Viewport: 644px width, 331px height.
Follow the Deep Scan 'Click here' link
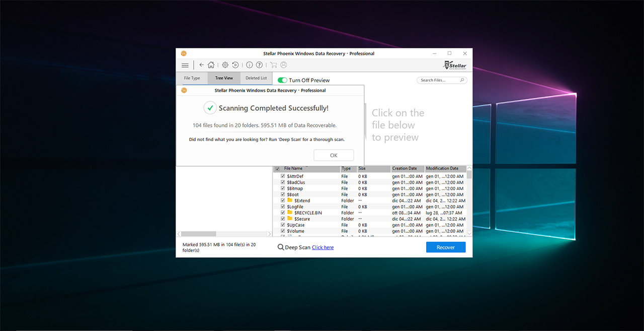[323, 247]
